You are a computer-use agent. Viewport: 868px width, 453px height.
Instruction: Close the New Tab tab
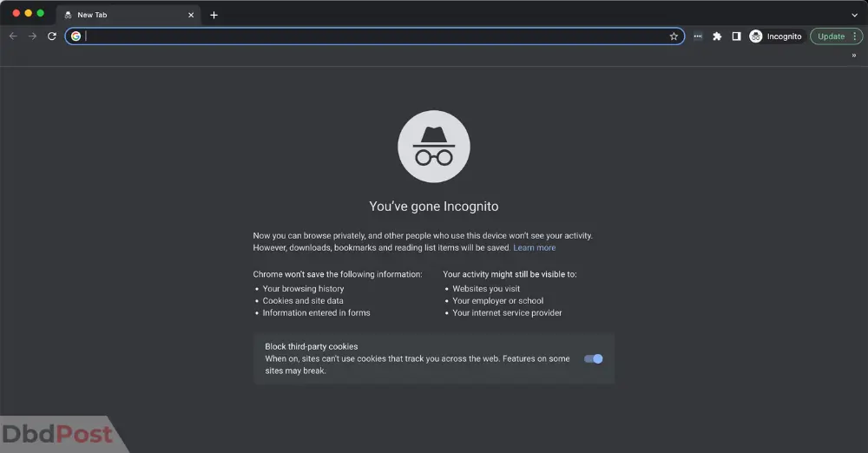[x=191, y=15]
